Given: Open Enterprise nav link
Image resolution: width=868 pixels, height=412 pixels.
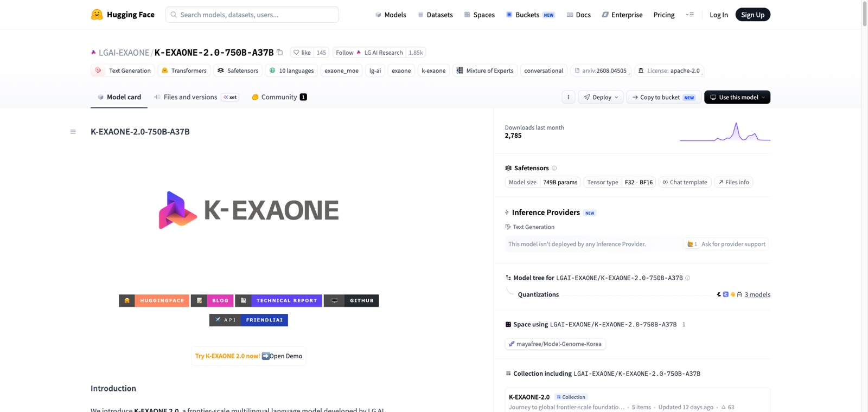Looking at the screenshot, I should pos(622,15).
